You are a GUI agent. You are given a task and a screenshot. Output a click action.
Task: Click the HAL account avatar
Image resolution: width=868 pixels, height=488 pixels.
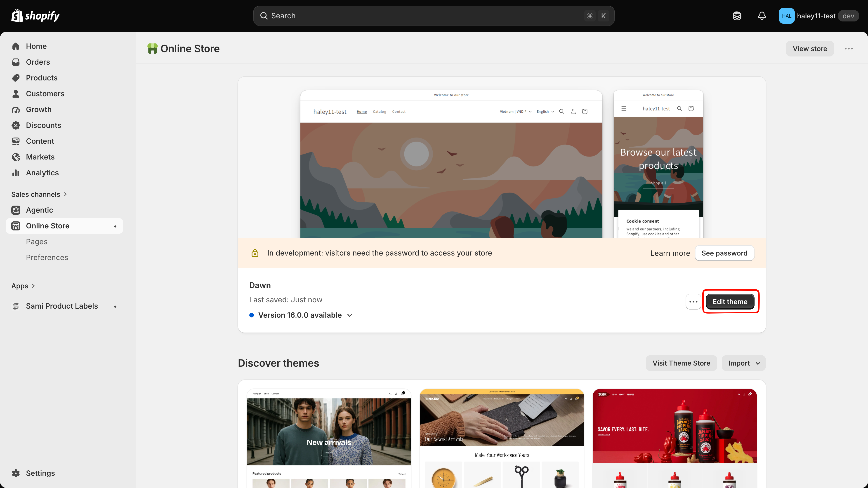[786, 16]
